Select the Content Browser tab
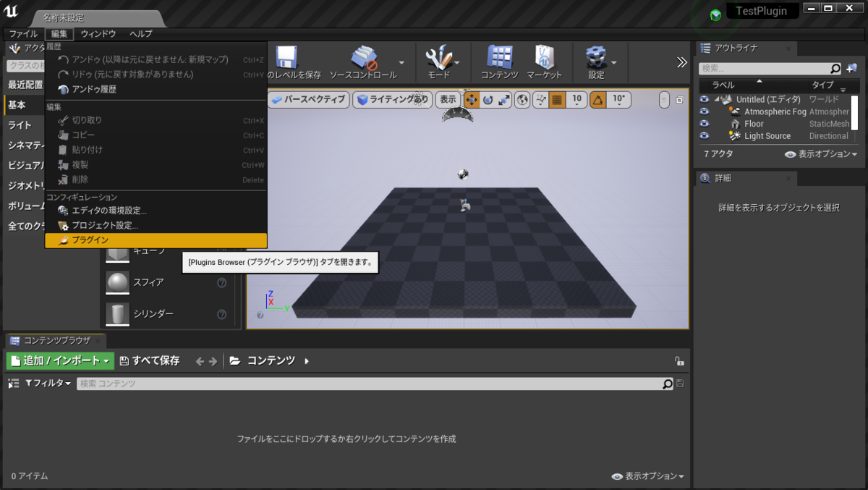 coord(56,340)
